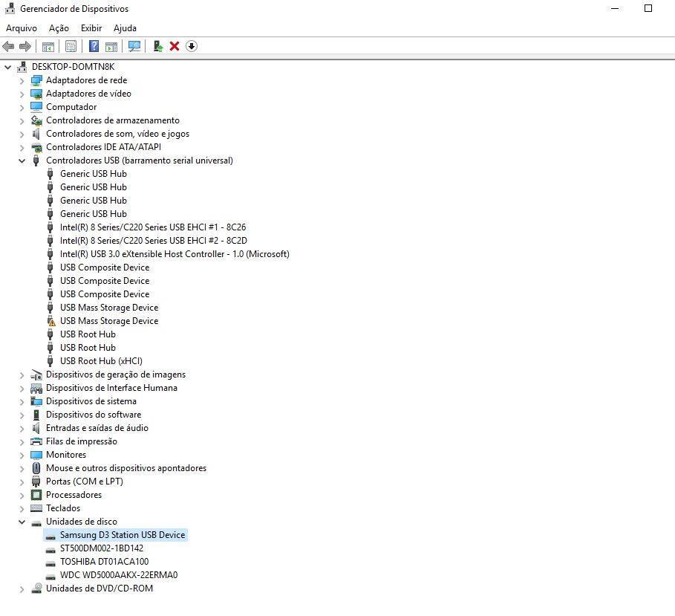
Task: Click the Processadores chip icon
Action: click(x=36, y=495)
